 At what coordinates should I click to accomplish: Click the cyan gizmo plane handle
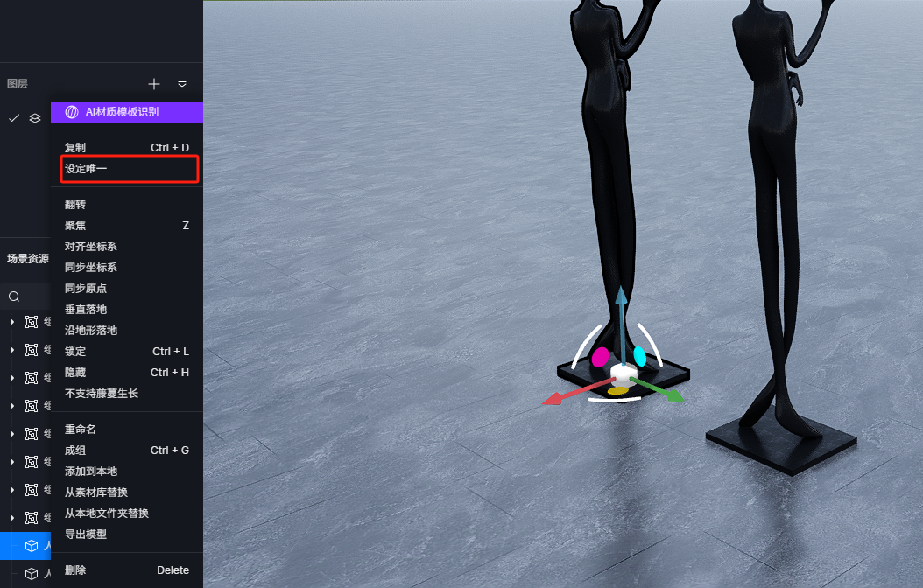tap(640, 356)
